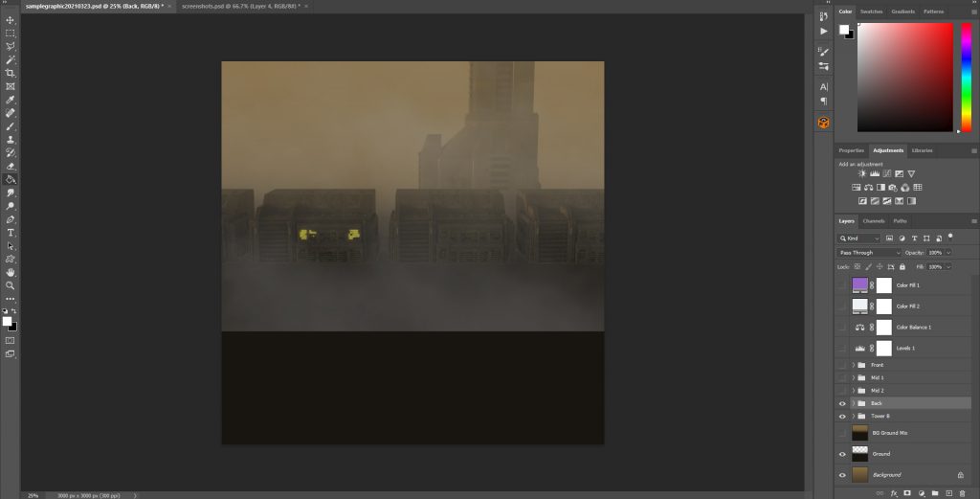Select the Frame tool

(x=10, y=86)
